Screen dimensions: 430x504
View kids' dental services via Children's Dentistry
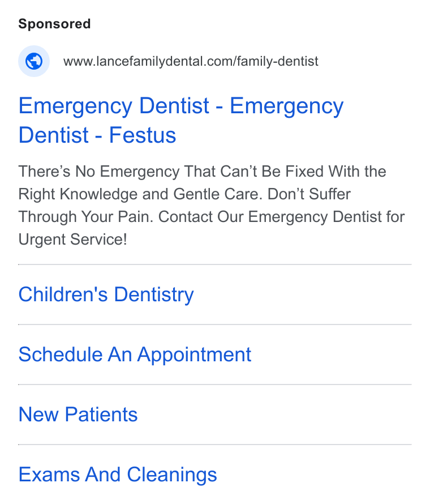[x=106, y=294]
